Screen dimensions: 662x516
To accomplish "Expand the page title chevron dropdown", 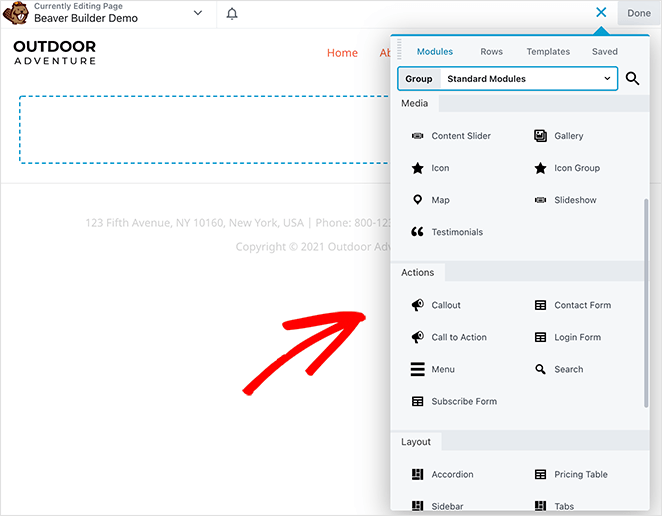I will point(198,13).
